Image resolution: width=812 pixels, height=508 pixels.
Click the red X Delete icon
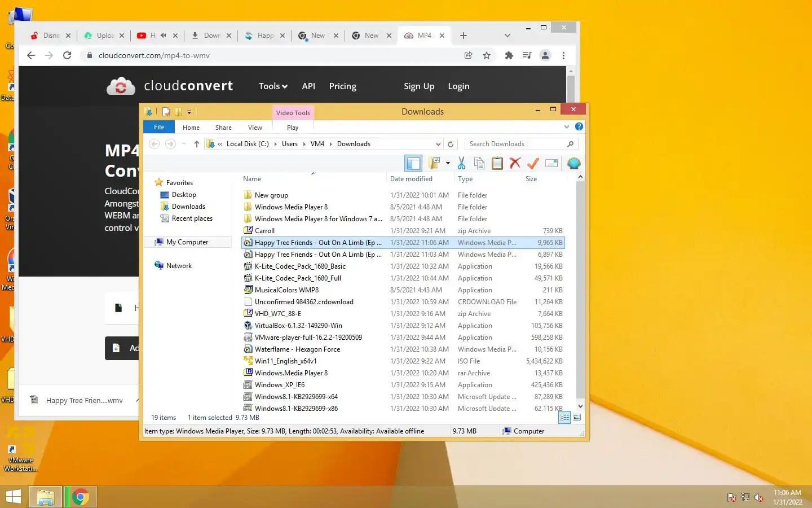click(515, 163)
